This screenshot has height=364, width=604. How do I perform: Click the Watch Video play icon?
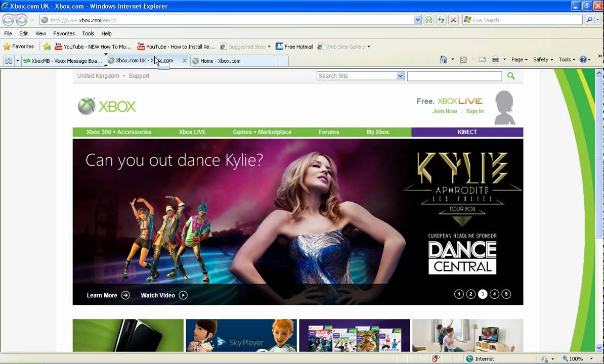[x=183, y=295]
